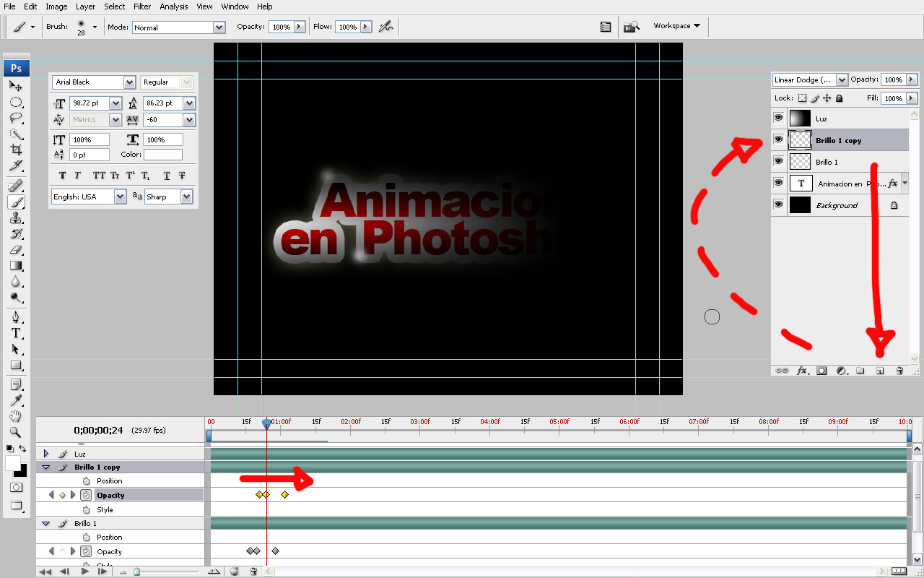Open the Analysis menu
Screen dimensions: 924x578
174,7
